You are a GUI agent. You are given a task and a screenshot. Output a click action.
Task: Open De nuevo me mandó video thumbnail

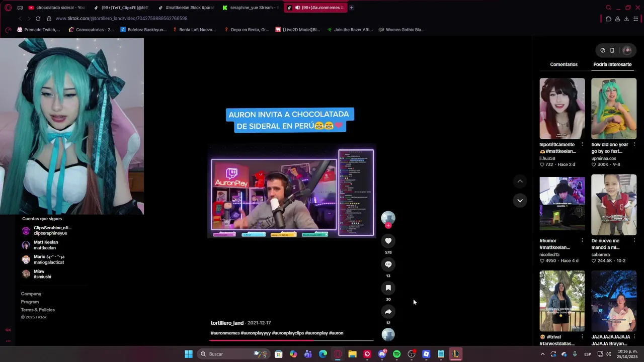click(x=614, y=205)
